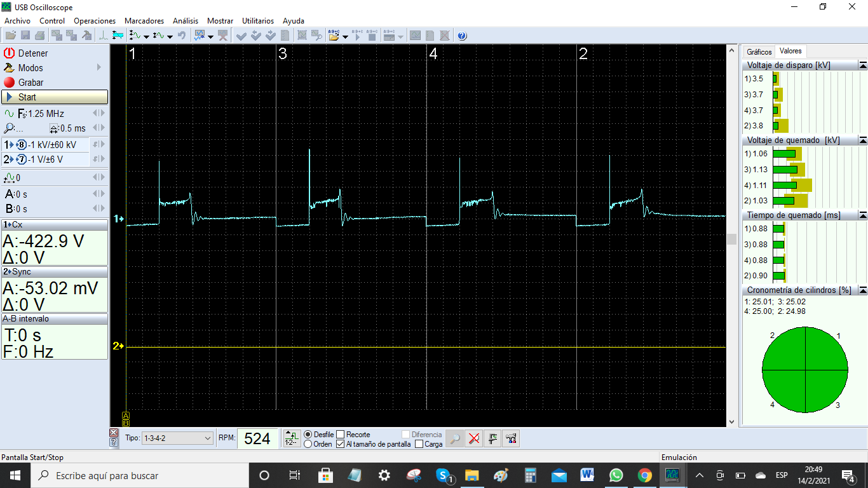The width and height of the screenshot is (868, 488).
Task: Open Google Chrome from the taskbar
Action: [x=644, y=475]
